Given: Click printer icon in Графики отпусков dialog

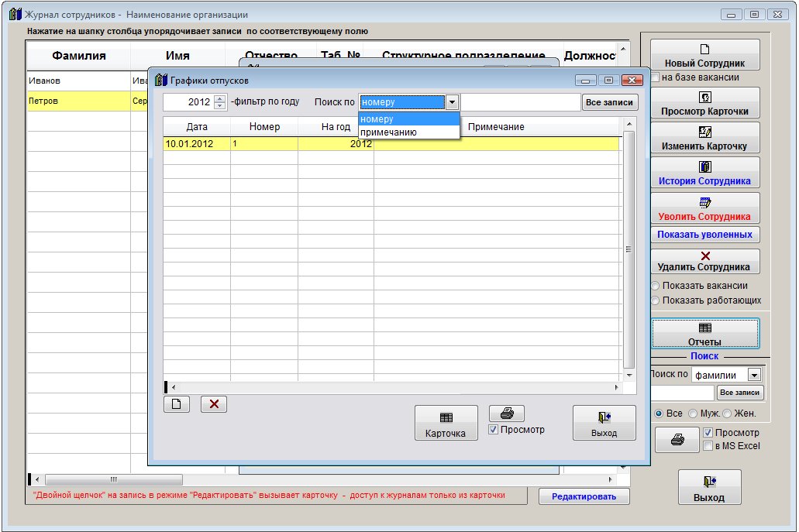Looking at the screenshot, I should 507,413.
